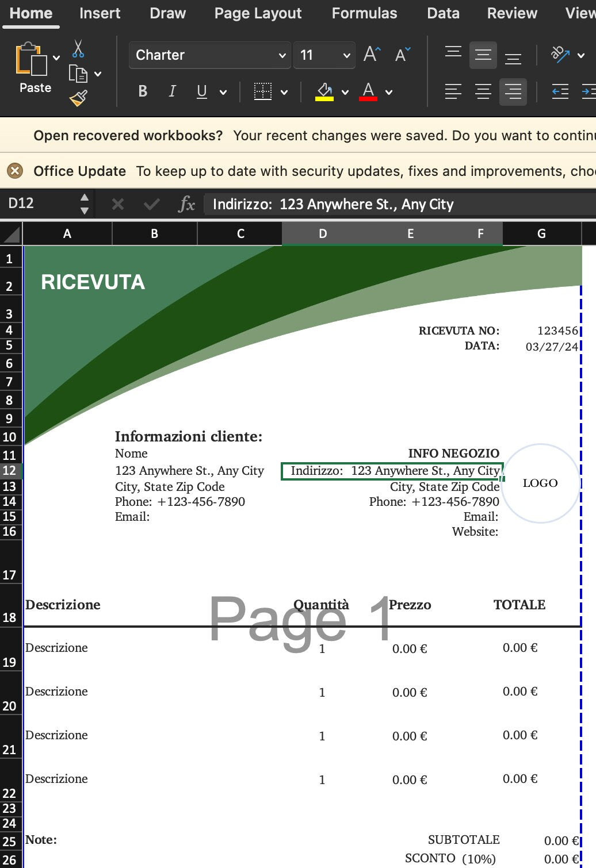Viewport: 596px width, 868px height.
Task: Click the receipt number 123456 cell
Action: pyautogui.click(x=557, y=331)
